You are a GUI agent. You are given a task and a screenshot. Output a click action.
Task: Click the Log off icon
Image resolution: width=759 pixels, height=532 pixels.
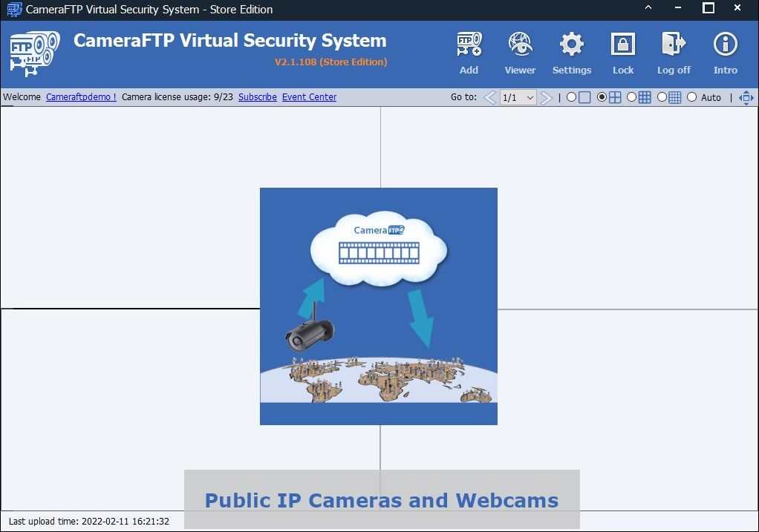[x=674, y=45]
